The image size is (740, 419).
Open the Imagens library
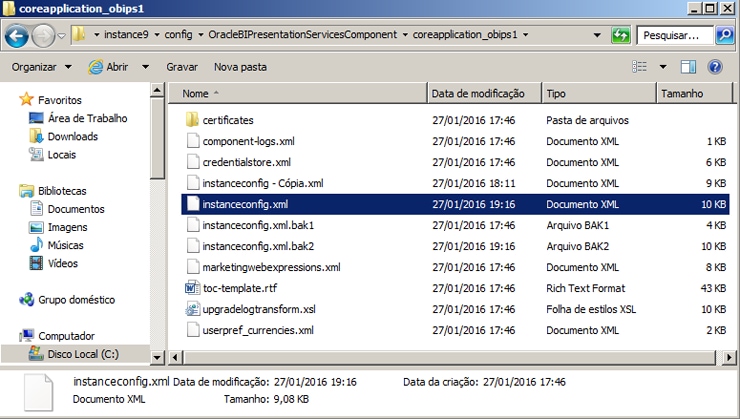tap(67, 227)
